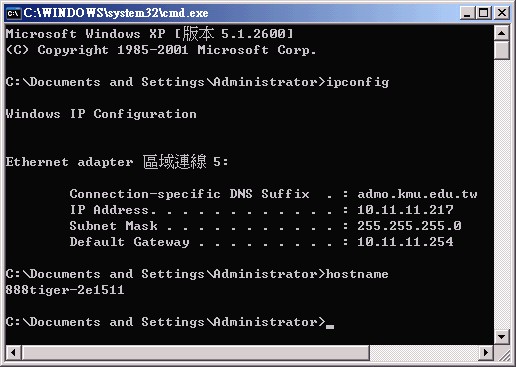The width and height of the screenshot is (516, 367).
Task: Click the vertical scrollbar down arrow
Action: click(x=502, y=337)
